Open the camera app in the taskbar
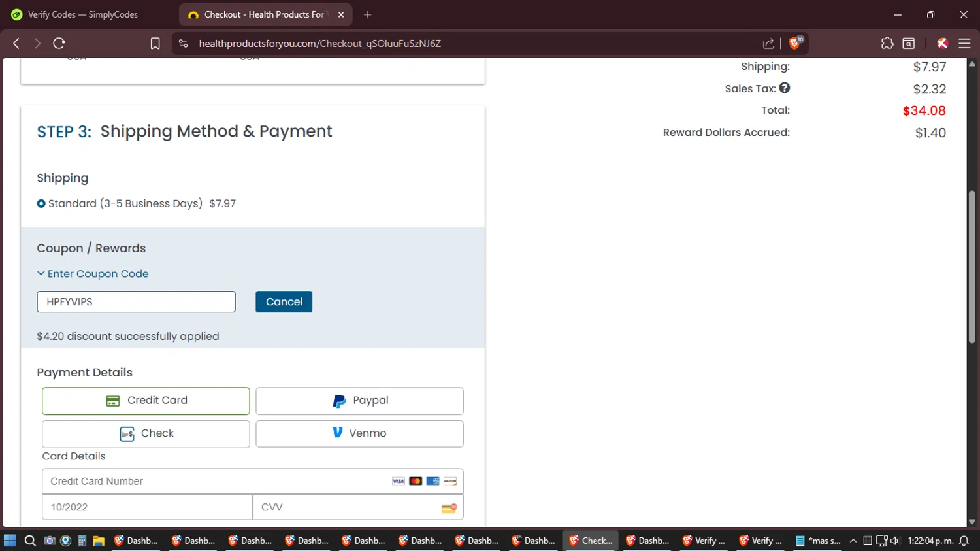The image size is (980, 551). pos(49,541)
